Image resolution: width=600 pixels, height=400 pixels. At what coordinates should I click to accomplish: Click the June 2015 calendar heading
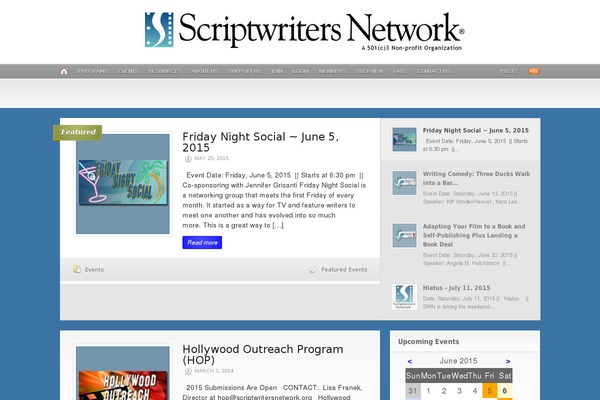(458, 361)
